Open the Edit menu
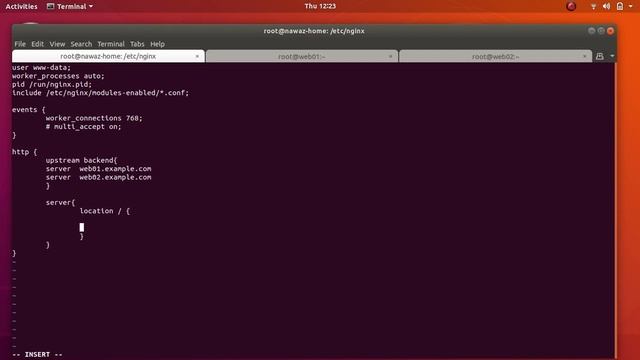The image size is (640, 360). [38, 44]
